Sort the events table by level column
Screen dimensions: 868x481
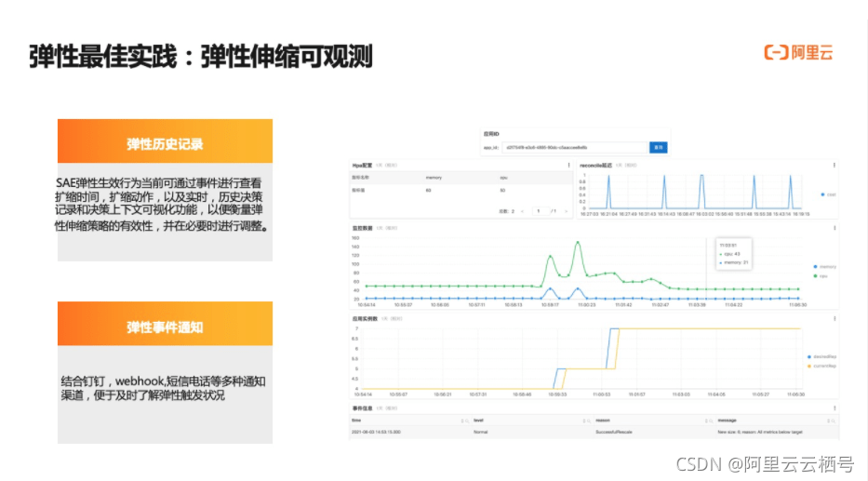[x=584, y=421]
